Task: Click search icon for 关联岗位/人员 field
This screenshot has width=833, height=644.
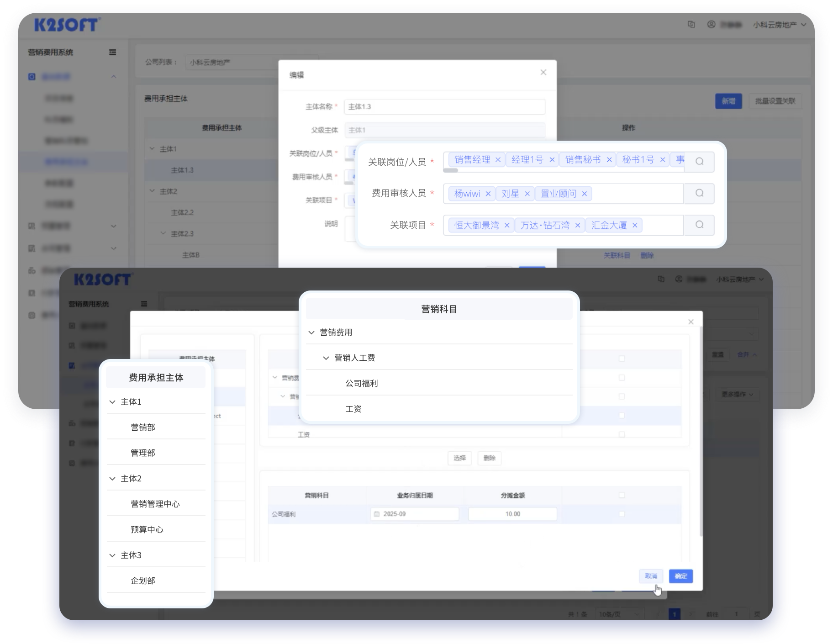Action: coord(699,161)
